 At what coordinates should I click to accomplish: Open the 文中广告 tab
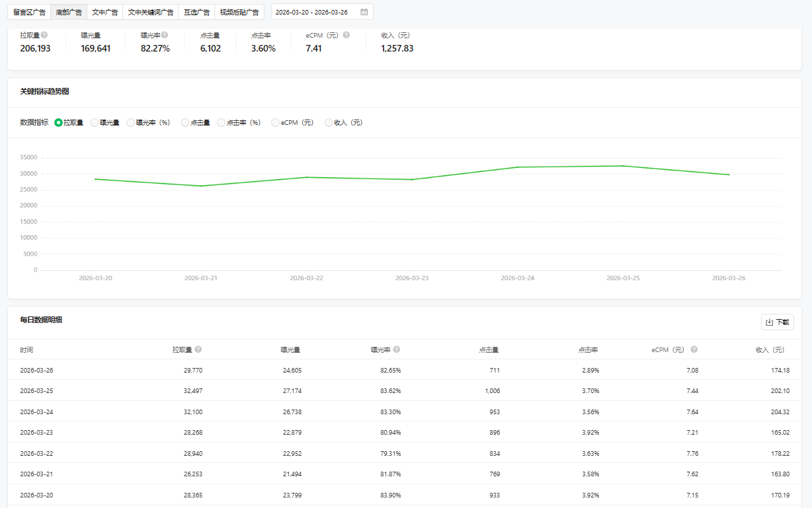click(x=104, y=12)
